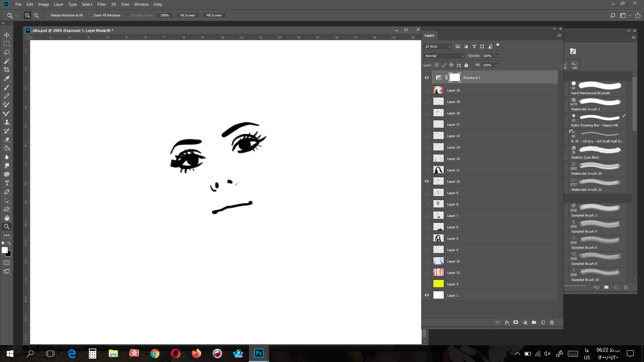Image resolution: width=644 pixels, height=362 pixels.
Task: Select the Zoom tool in toolbox
Action: point(7,227)
